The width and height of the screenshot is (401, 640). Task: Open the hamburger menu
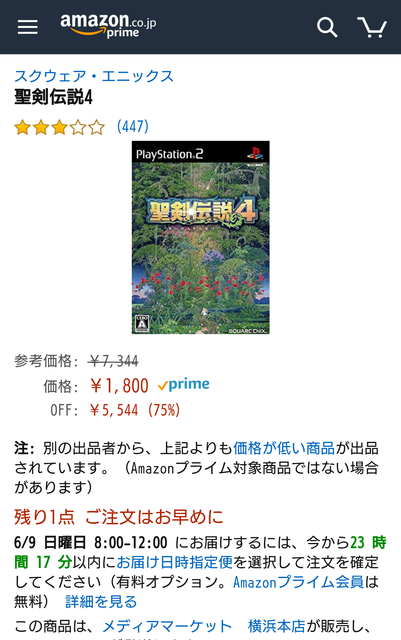pyautogui.click(x=27, y=27)
